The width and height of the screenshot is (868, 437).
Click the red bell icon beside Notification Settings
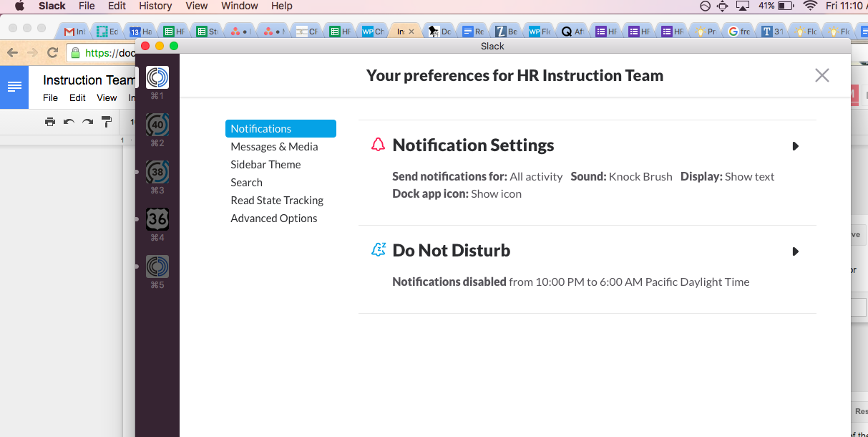(x=379, y=145)
